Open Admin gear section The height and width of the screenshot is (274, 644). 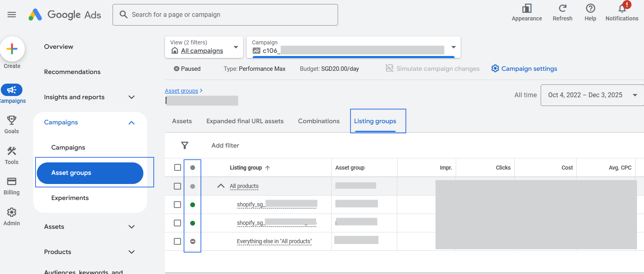coord(12,217)
